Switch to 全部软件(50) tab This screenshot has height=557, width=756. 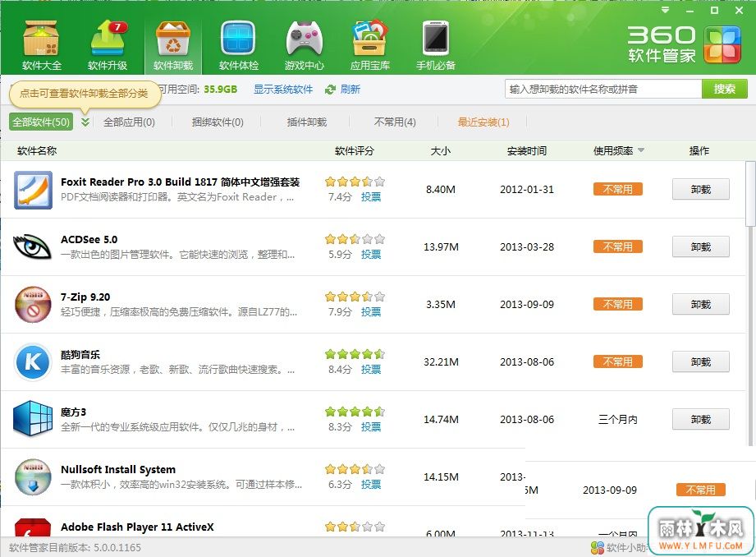41,122
